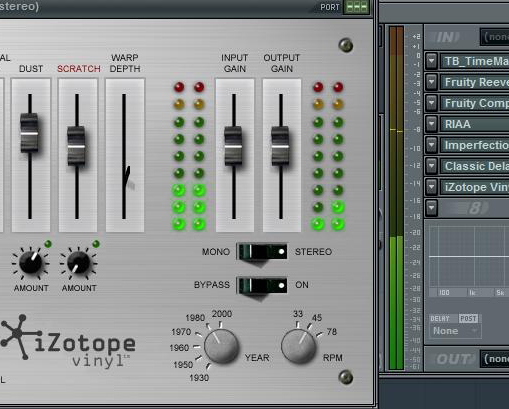Click the DELAY label in mixer

pyautogui.click(x=440, y=319)
